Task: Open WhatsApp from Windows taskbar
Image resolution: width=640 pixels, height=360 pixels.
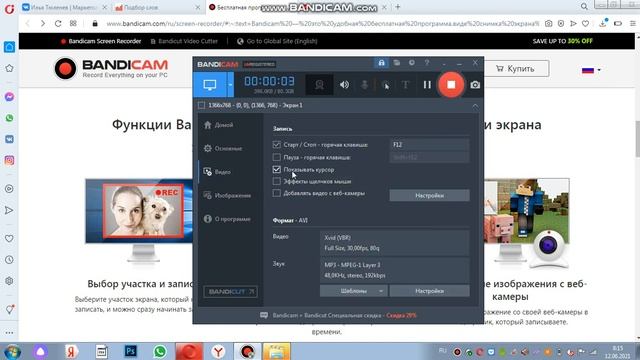Action: point(160,351)
